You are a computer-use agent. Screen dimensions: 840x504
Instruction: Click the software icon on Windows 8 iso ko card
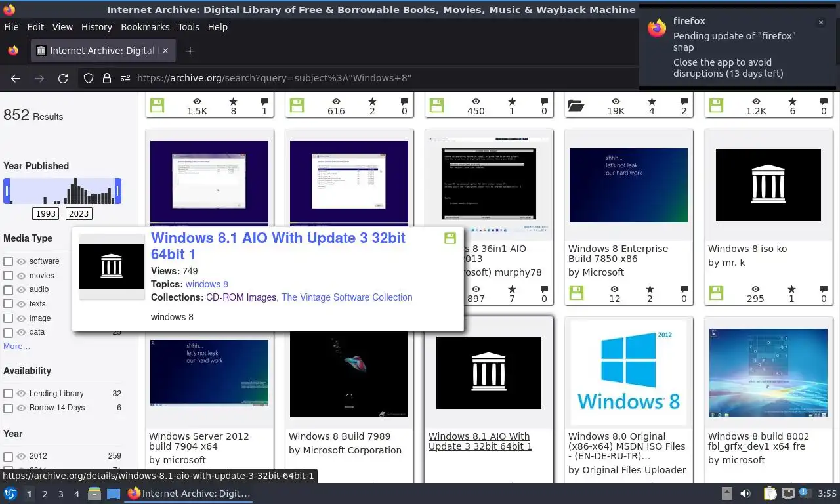pyautogui.click(x=716, y=293)
